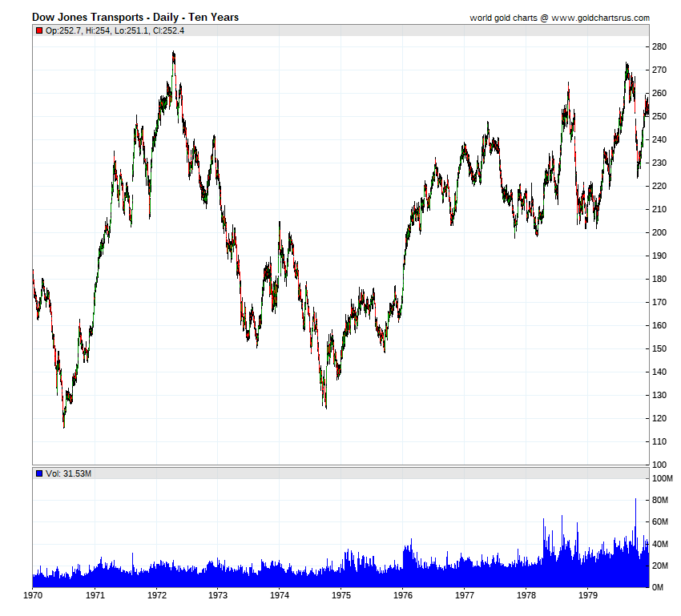681x616 pixels.
Task: Click the 210 price axis label
Action: (x=659, y=209)
